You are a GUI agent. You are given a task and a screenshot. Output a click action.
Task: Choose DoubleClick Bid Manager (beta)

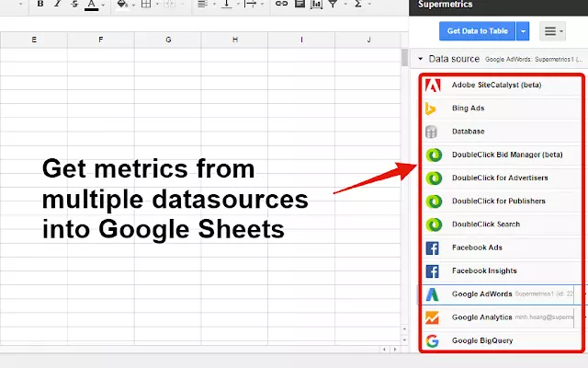[x=502, y=155]
